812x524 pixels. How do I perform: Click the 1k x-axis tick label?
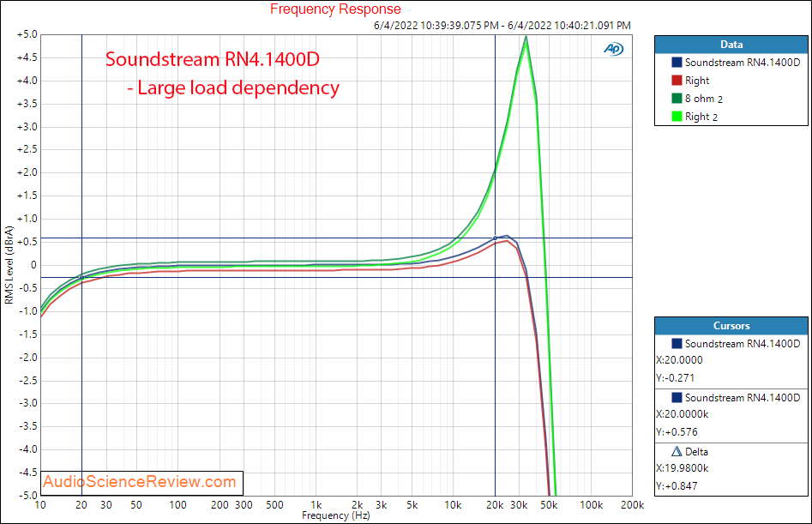pyautogui.click(x=316, y=505)
